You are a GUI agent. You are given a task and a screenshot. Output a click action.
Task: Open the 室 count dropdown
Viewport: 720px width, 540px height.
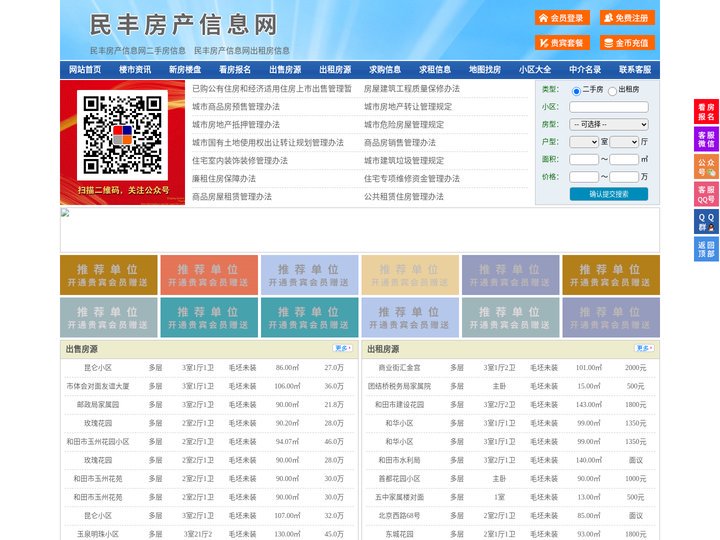coord(584,142)
